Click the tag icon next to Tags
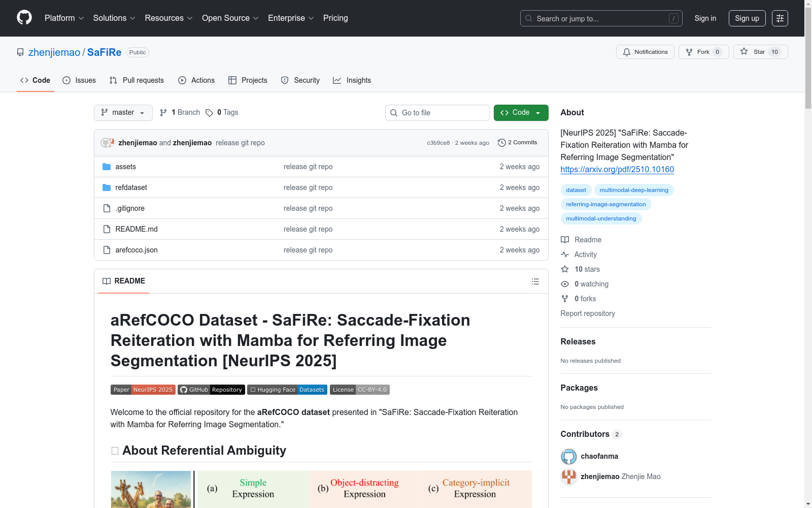This screenshot has width=812, height=508. pyautogui.click(x=209, y=113)
